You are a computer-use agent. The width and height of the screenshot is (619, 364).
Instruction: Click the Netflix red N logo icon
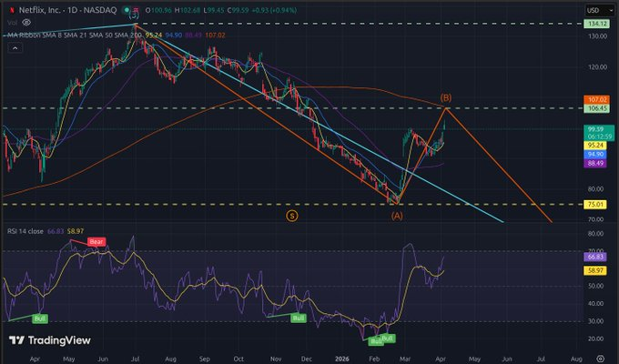tap(12, 10)
